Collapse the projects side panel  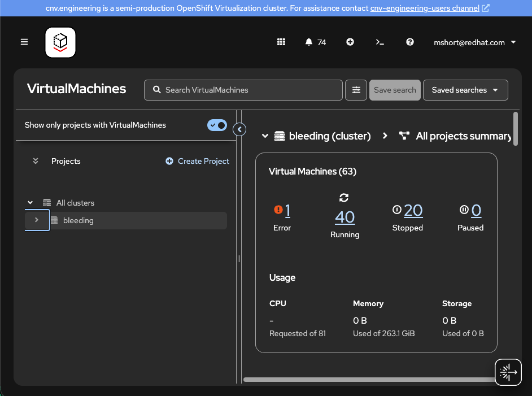click(239, 130)
